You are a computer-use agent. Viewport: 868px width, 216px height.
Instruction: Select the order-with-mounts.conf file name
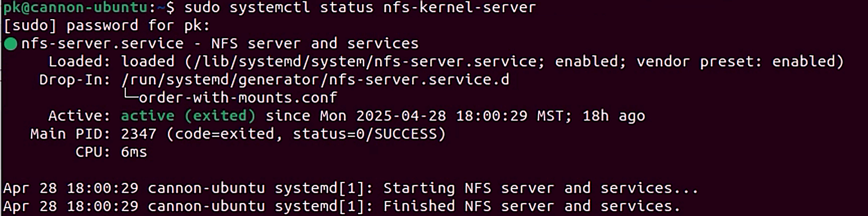point(238,98)
